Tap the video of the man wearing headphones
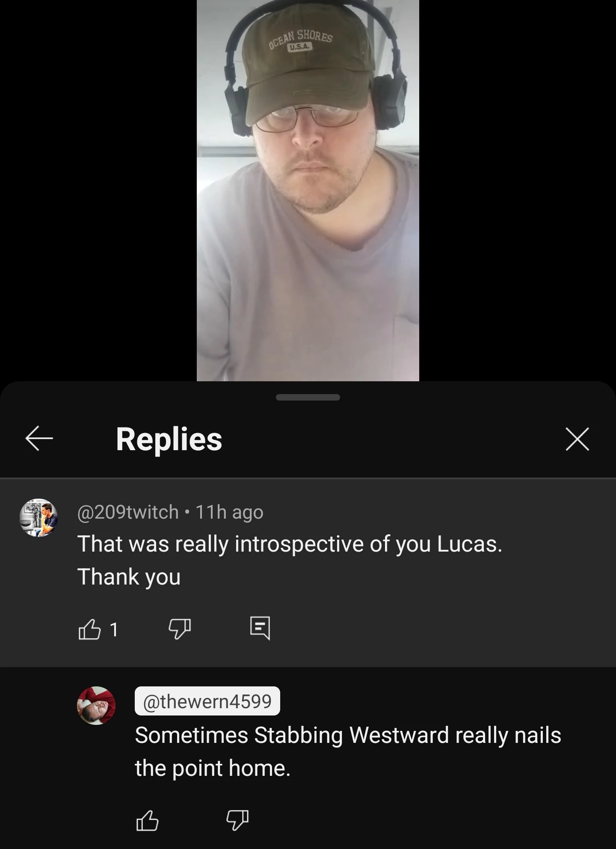The height and width of the screenshot is (849, 616). (308, 190)
